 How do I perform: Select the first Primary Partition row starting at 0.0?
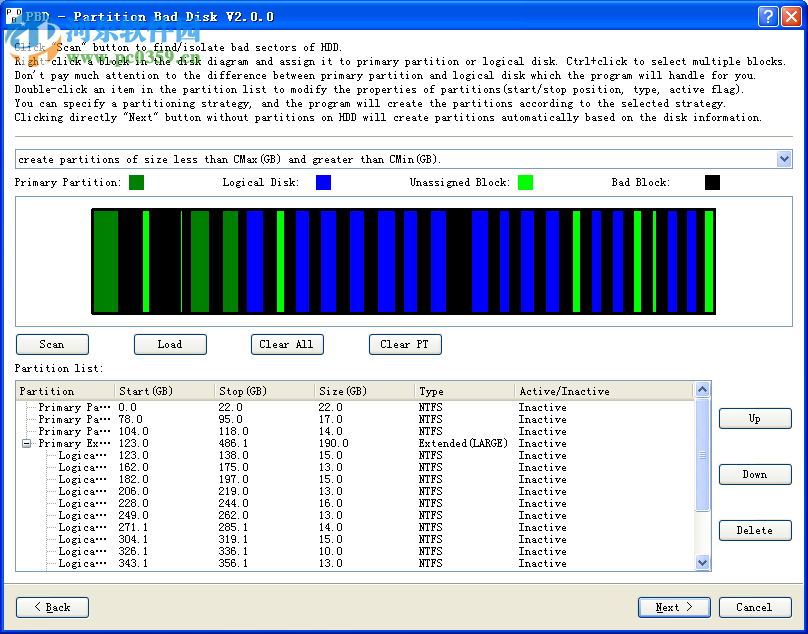click(73, 407)
